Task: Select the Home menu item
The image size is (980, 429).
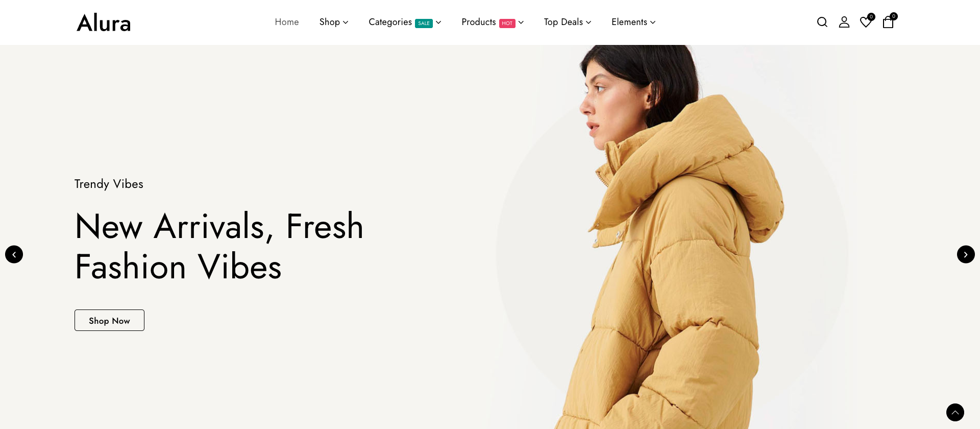Action: (x=287, y=22)
